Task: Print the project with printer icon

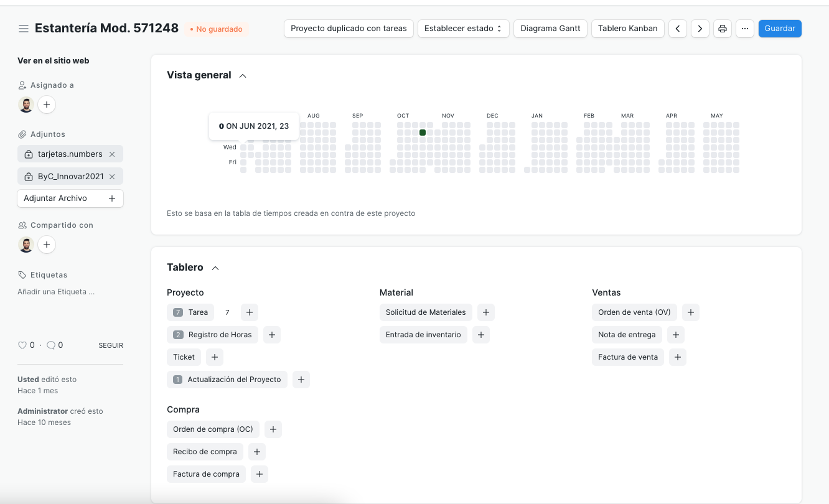Action: [x=723, y=29]
